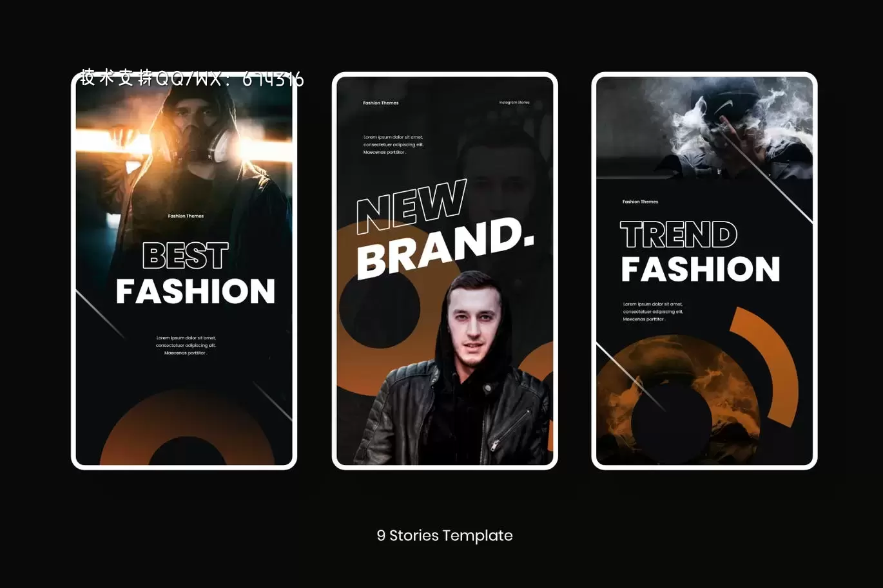
Task: Click the lorem ipsum paragraph in New Brand card
Action: click(393, 145)
